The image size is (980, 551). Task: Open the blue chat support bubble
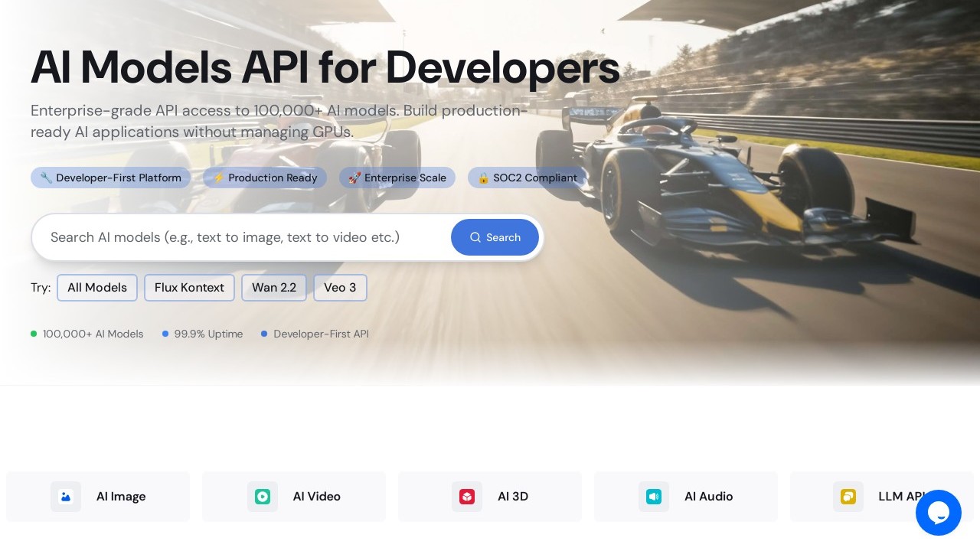938,513
